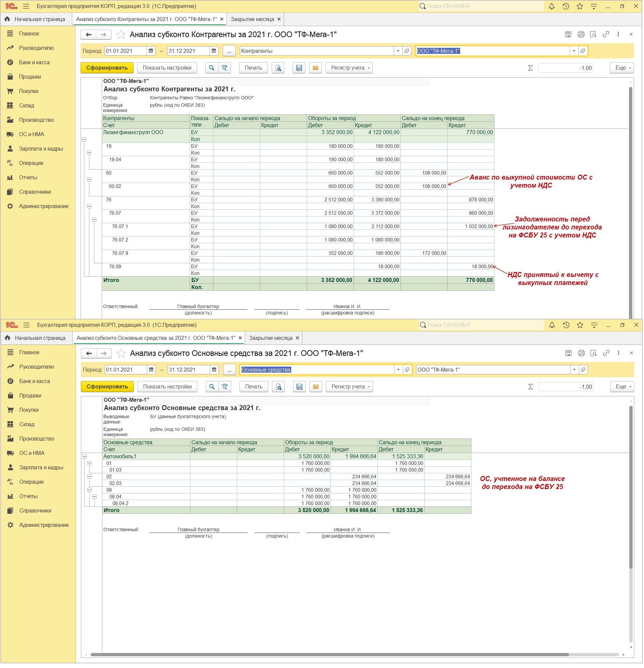Screen dimensions: 644x668
Task: Open organization field open-form icon in top report
Action: tap(584, 51)
